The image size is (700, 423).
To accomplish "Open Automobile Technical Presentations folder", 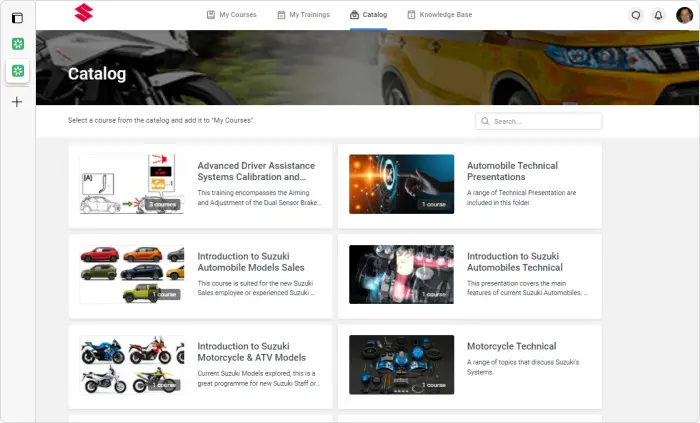I will coord(512,171).
